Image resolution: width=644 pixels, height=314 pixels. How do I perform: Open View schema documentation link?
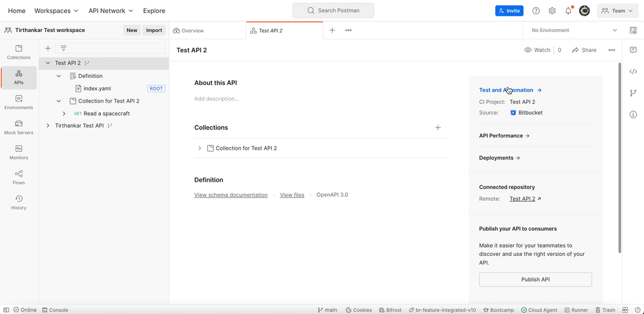(x=231, y=195)
